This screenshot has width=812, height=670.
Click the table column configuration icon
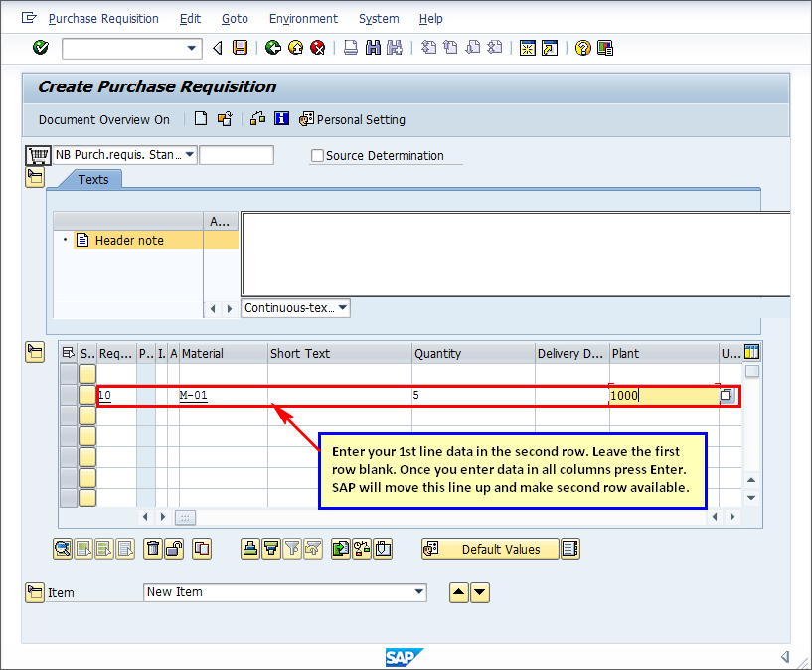coord(751,352)
